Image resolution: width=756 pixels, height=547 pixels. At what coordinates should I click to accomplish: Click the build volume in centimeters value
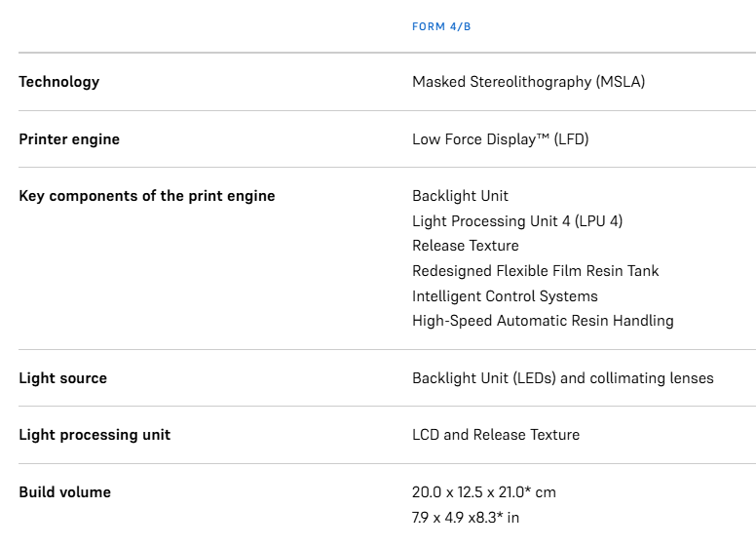[x=484, y=492]
